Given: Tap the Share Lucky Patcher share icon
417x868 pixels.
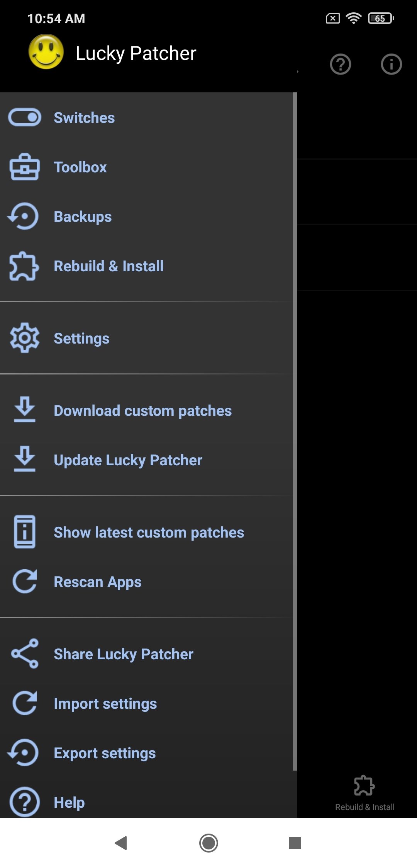Looking at the screenshot, I should 25,654.
